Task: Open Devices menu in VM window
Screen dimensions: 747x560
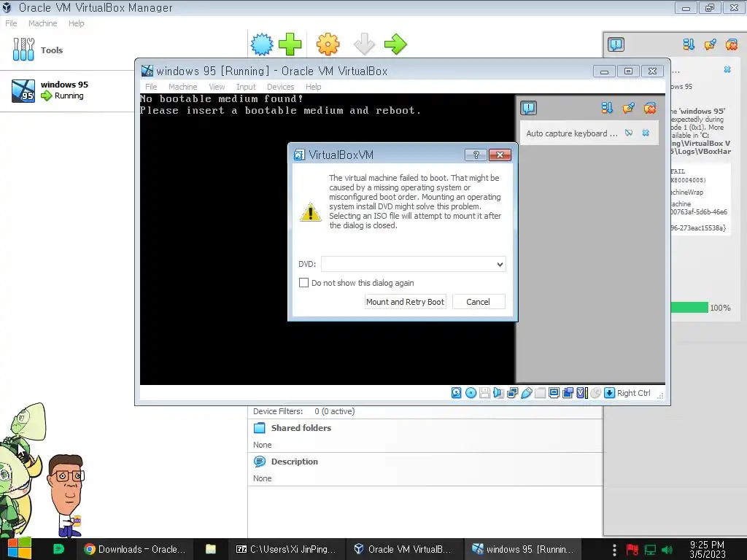Action: pos(281,87)
